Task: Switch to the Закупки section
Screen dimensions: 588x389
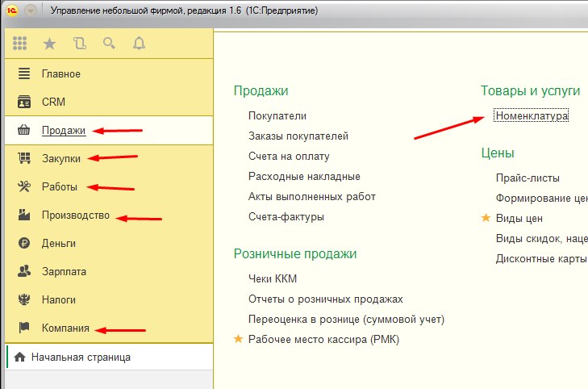Action: click(x=60, y=159)
